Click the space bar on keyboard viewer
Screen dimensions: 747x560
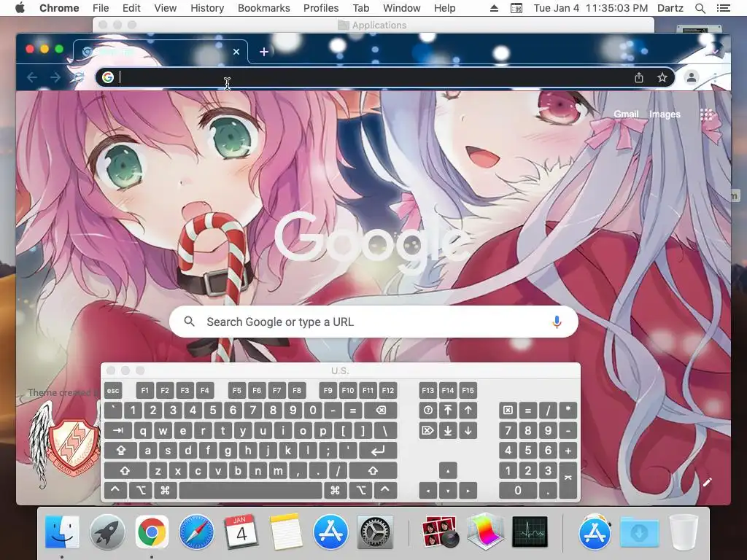[251, 490]
